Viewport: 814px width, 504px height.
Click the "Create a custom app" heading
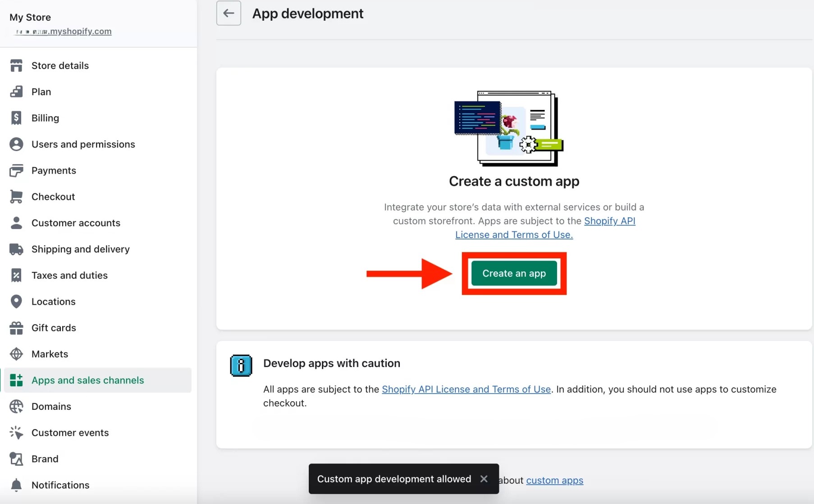coord(514,181)
